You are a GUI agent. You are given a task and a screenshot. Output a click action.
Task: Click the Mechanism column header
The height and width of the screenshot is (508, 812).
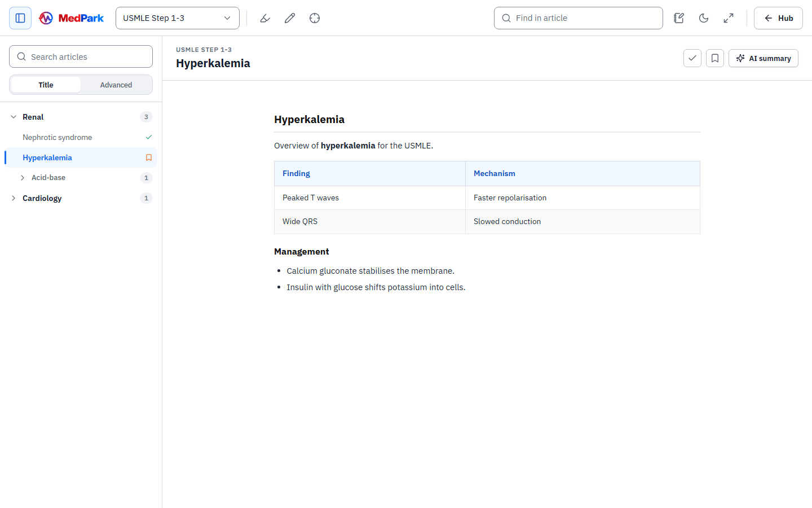tap(582, 173)
